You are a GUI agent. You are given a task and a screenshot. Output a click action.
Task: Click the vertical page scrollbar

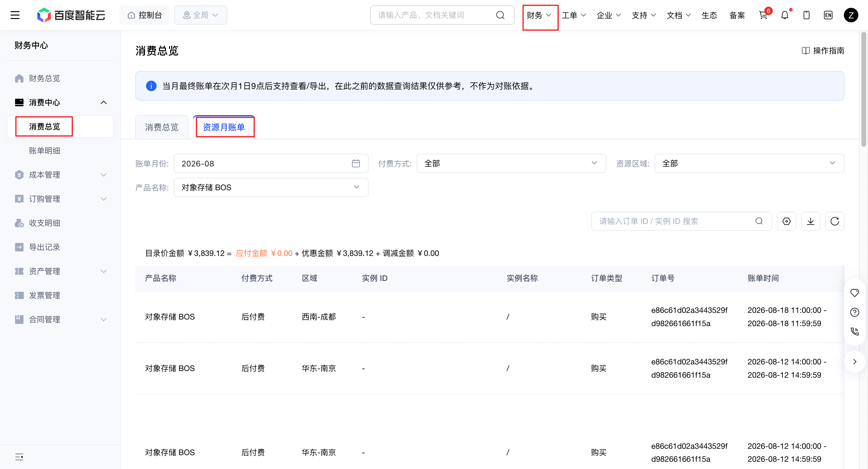click(x=863, y=89)
